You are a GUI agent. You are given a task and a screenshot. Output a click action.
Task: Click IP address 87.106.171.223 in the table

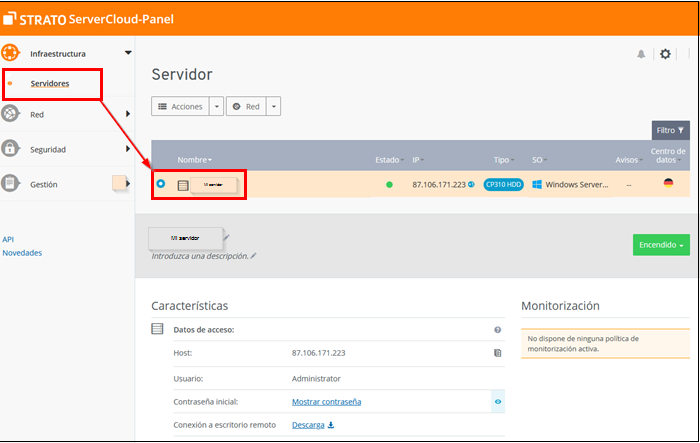(439, 184)
